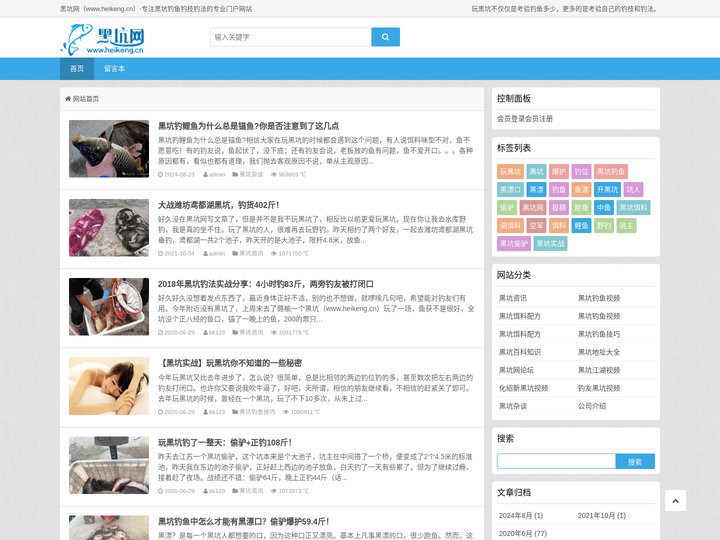The width and height of the screenshot is (720, 540).
Task: Click the blue 搜索 button in the sidebar
Action: point(635,461)
